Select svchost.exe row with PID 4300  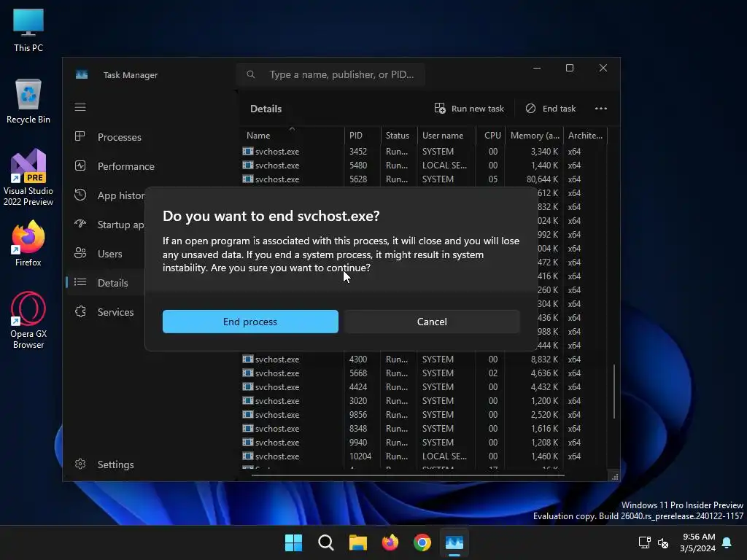(x=423, y=359)
